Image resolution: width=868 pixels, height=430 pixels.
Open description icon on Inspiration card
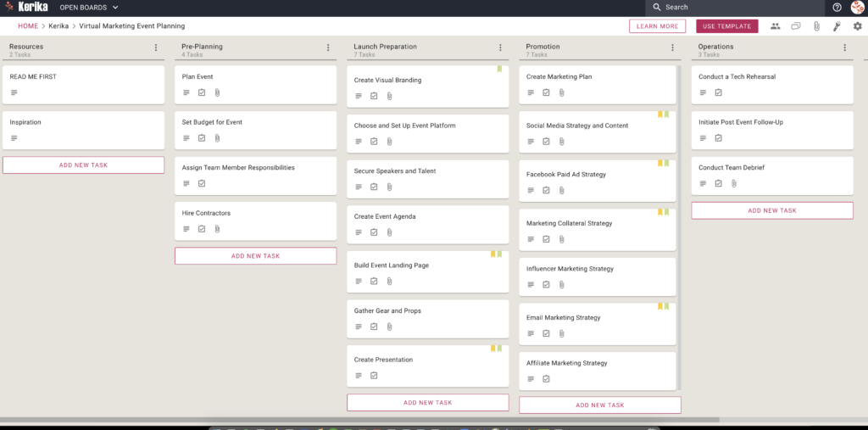14,138
